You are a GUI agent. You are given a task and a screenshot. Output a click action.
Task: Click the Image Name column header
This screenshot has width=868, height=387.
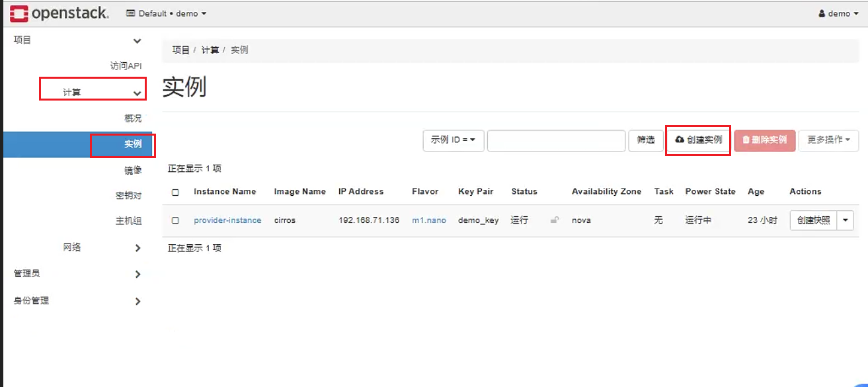pos(300,192)
